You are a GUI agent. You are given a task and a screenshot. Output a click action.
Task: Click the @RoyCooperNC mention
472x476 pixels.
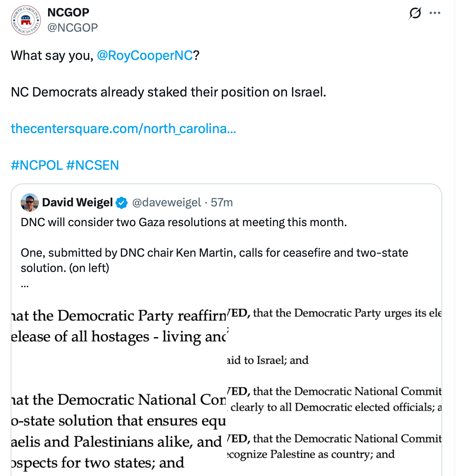tap(145, 56)
